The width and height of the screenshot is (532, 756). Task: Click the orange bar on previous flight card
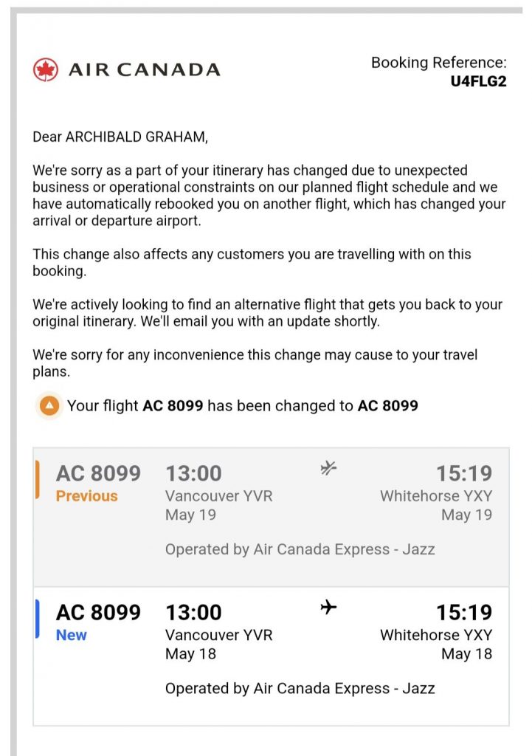[37, 479]
